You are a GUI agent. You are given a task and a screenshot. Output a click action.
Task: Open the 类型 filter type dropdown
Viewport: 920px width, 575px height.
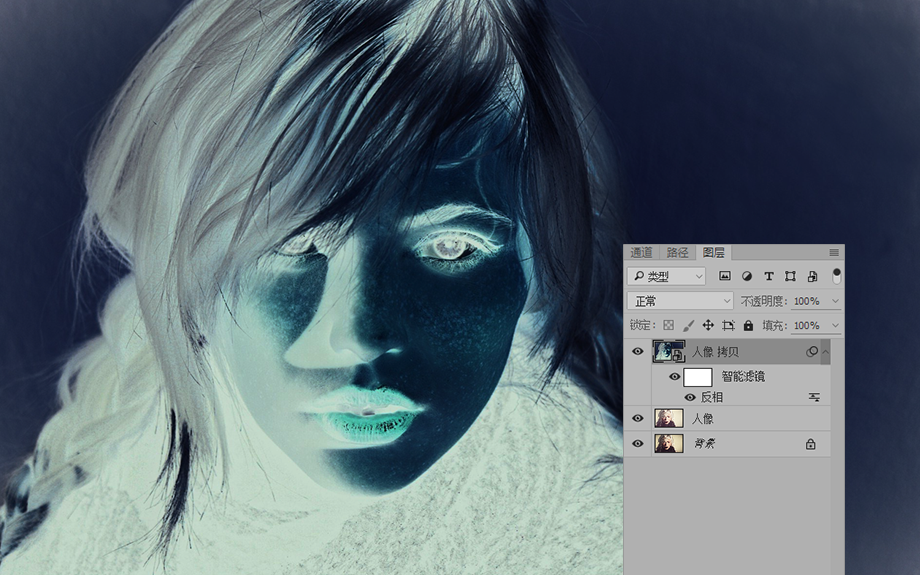[x=666, y=276]
